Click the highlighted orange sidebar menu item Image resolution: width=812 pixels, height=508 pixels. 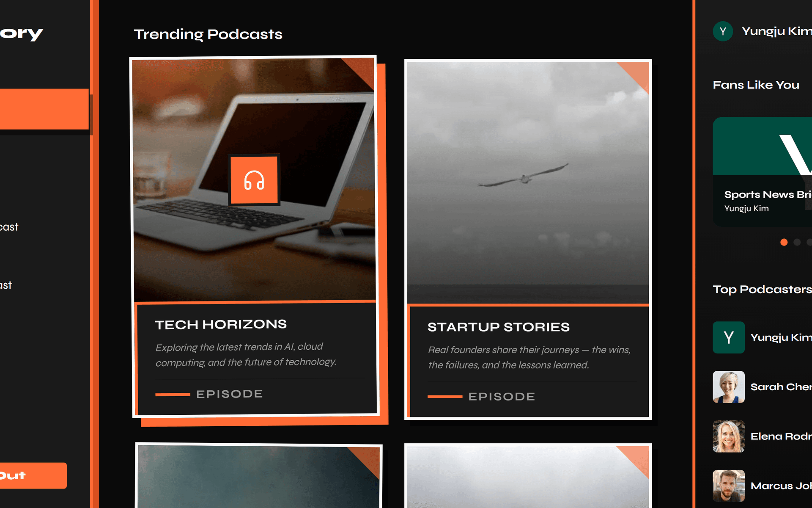coord(44,109)
